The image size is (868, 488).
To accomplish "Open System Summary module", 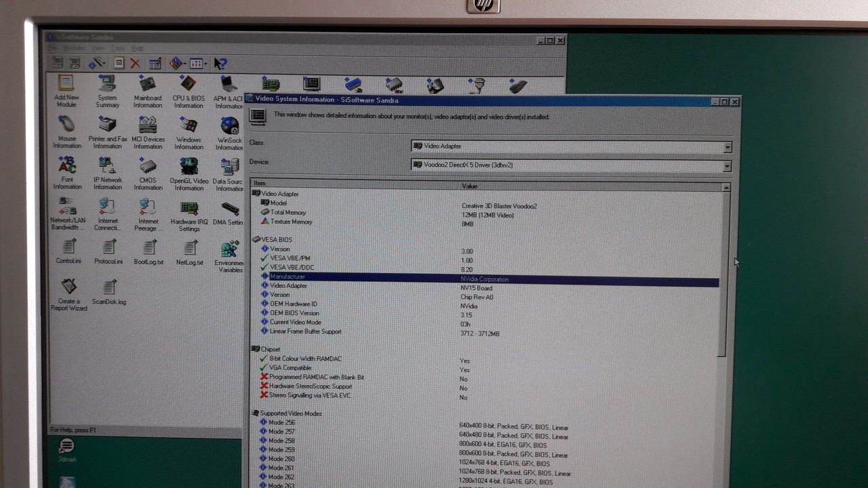I will point(107,91).
